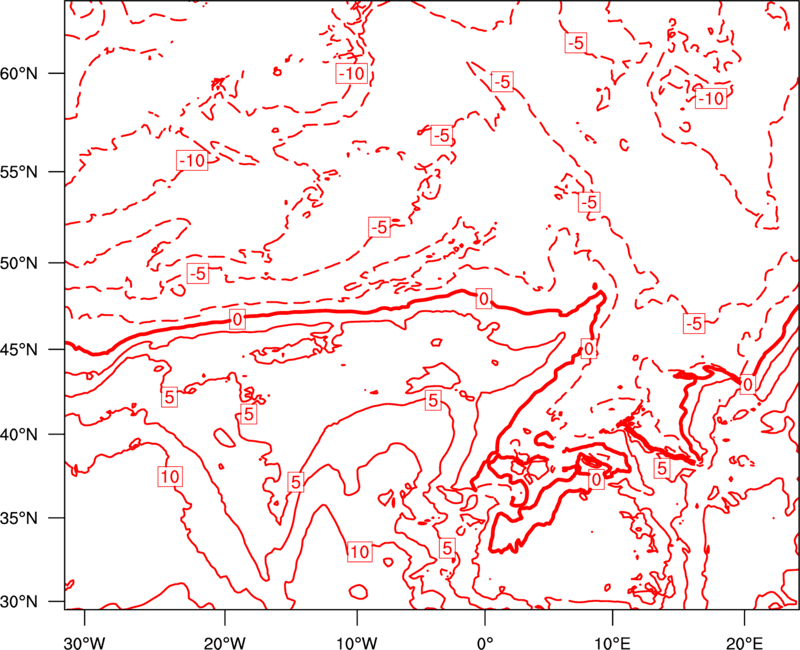
Task: Click the 60°N latitude axis label
Action: pos(19,73)
